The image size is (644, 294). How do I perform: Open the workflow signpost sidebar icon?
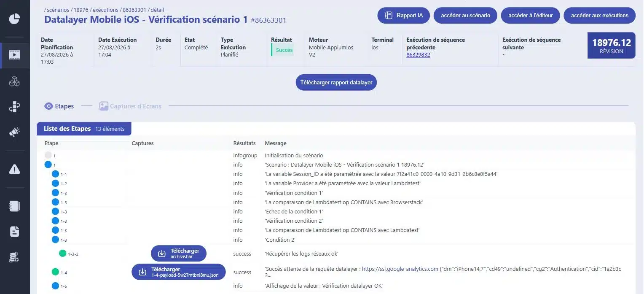point(15,107)
